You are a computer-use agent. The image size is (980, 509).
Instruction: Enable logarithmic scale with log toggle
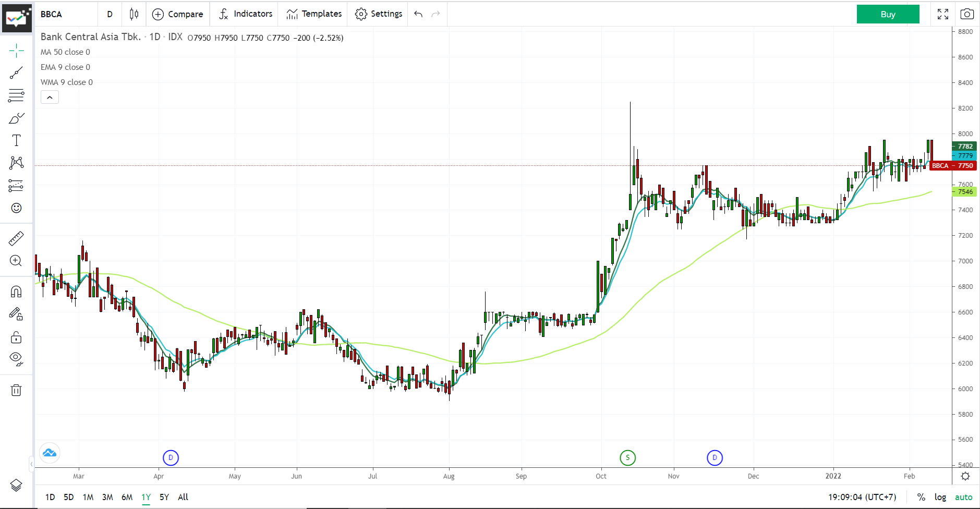pos(940,497)
